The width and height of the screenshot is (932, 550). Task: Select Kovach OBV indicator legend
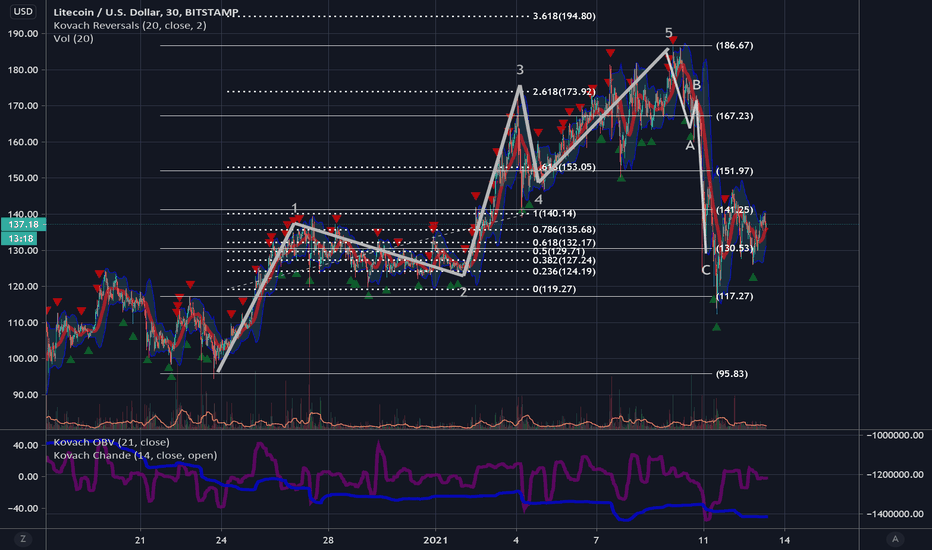111,442
